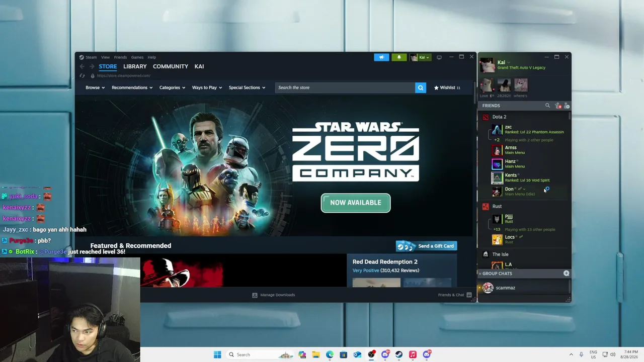The height and width of the screenshot is (362, 644).
Task: Collapse the Group Chats section
Action: (x=479, y=274)
